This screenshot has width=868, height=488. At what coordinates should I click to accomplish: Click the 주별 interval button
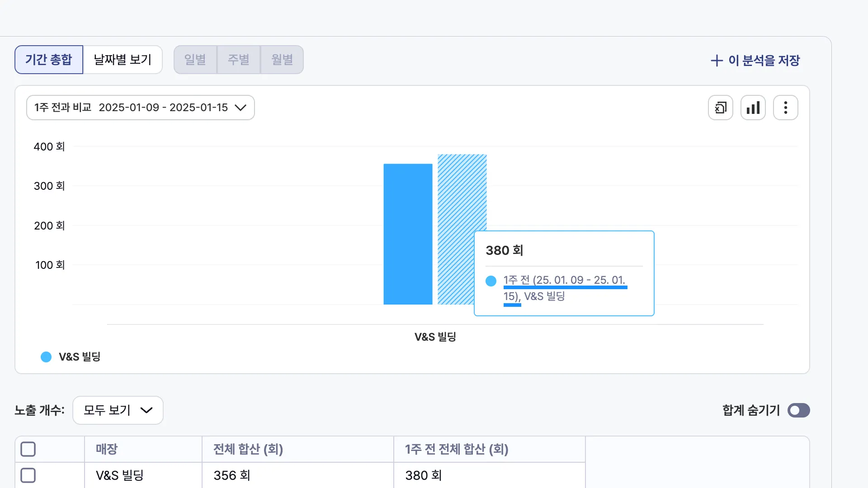pos(239,60)
